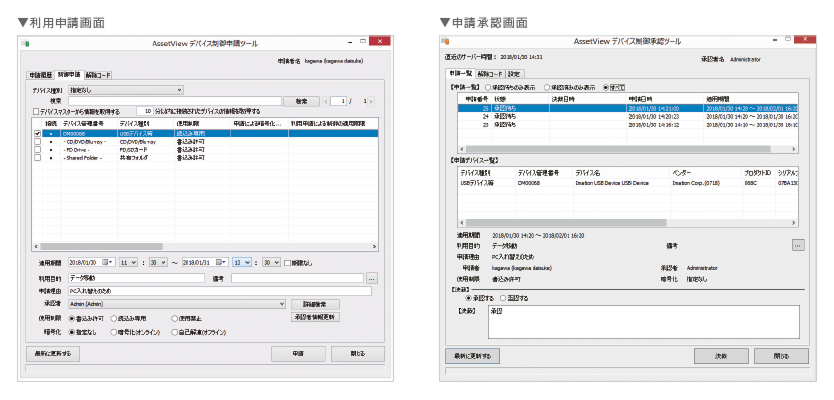Open the end date calendar picker for 2018/01/31
The width and height of the screenshot is (834, 400).
pyautogui.click(x=223, y=262)
